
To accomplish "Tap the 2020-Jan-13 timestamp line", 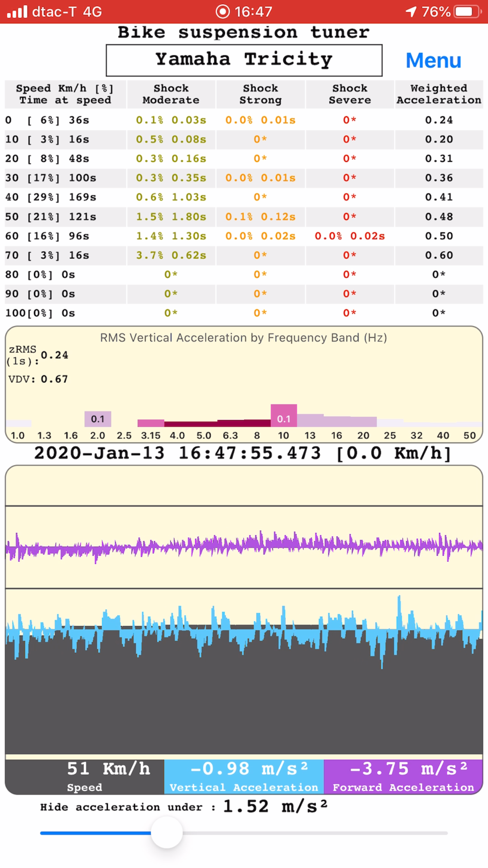I will (x=243, y=453).
